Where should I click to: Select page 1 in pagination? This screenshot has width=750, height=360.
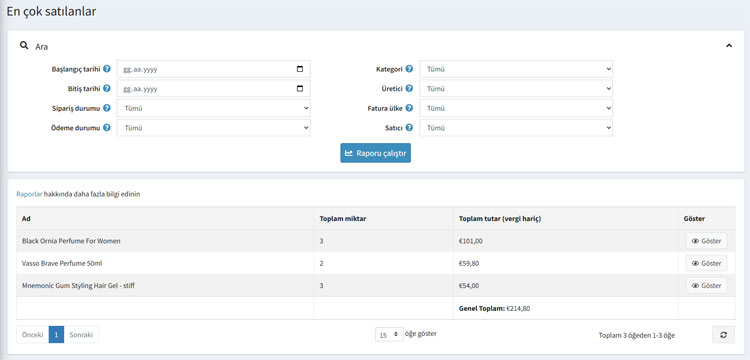tap(56, 335)
